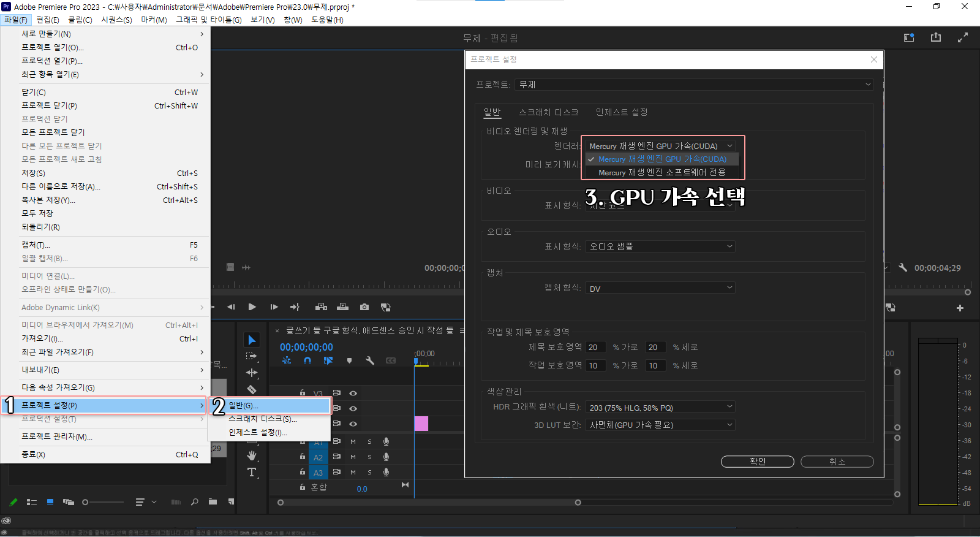Open the 렌더러 dropdown
Viewport: 980px width, 537px height.
[660, 146]
